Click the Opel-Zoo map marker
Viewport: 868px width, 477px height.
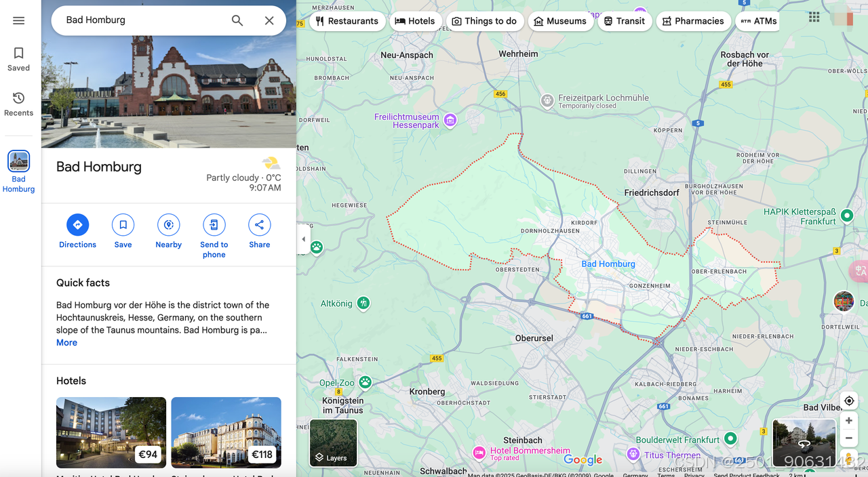(366, 382)
